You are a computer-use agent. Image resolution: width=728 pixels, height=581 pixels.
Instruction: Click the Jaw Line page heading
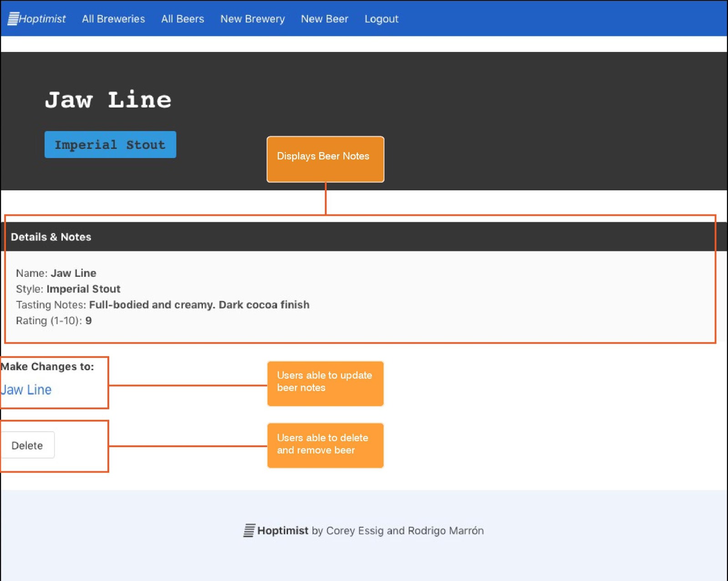(108, 100)
